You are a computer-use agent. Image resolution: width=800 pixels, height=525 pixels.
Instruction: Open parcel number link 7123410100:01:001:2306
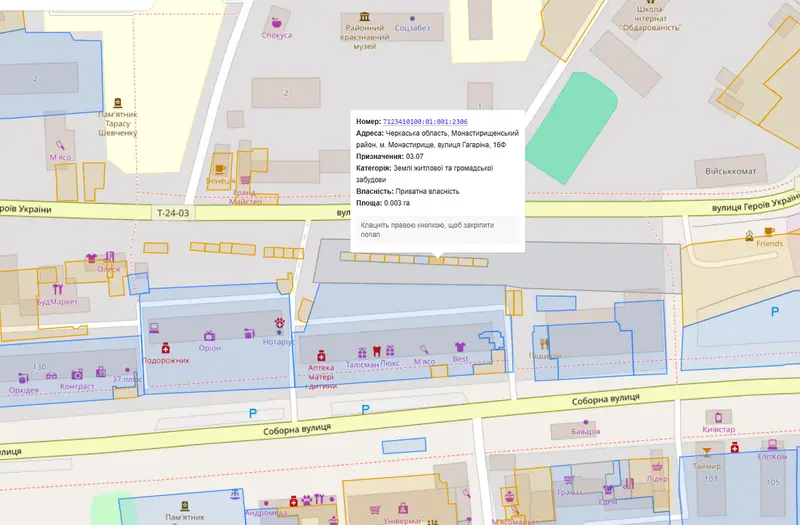pos(425,121)
